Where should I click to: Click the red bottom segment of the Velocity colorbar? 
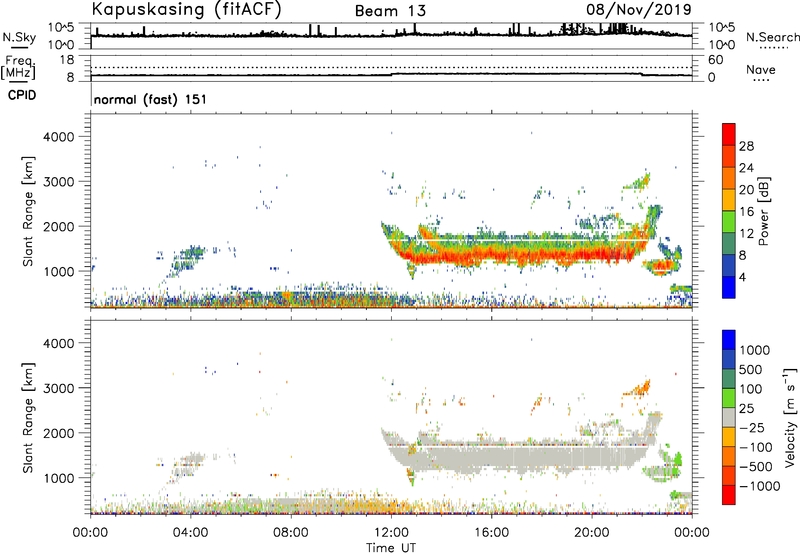729,495
